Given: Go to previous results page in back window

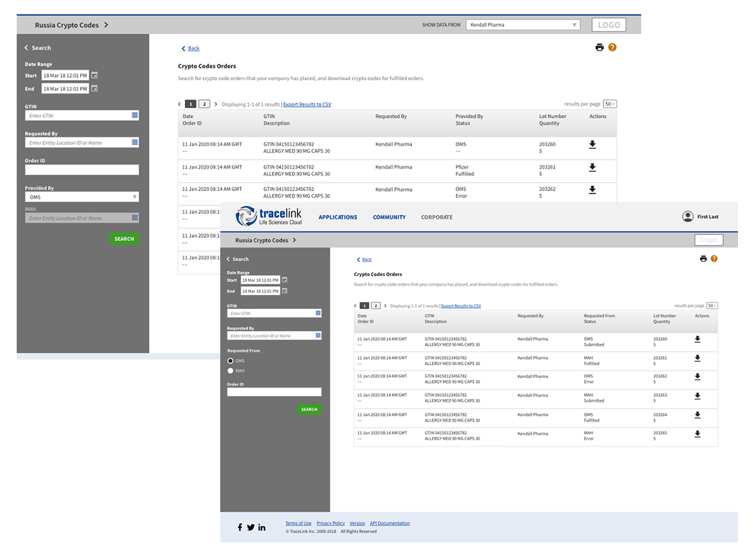Looking at the screenshot, I should [x=180, y=104].
